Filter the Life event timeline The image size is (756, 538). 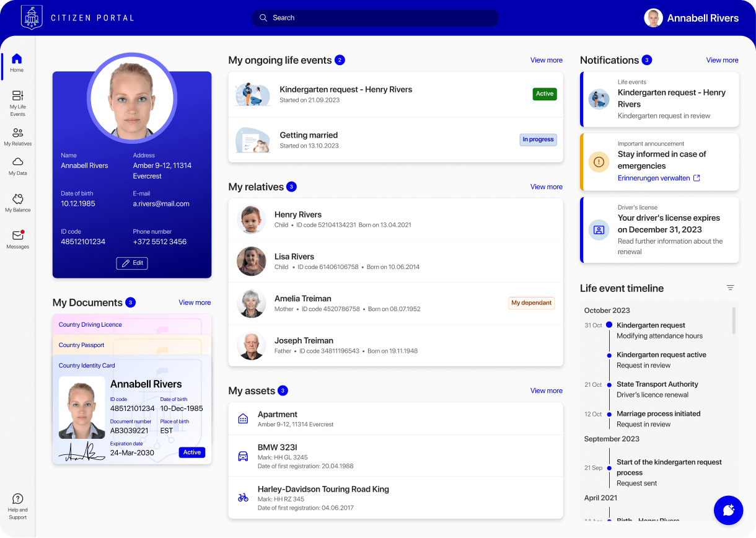731,288
